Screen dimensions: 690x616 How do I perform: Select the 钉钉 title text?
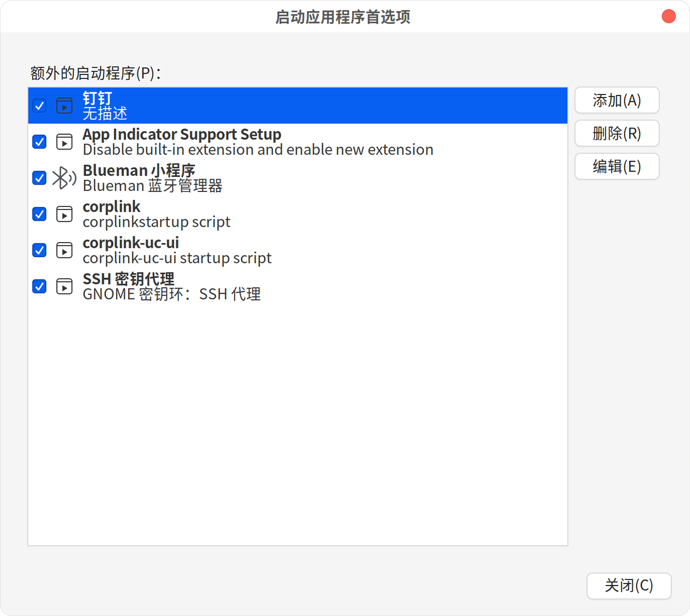click(97, 99)
